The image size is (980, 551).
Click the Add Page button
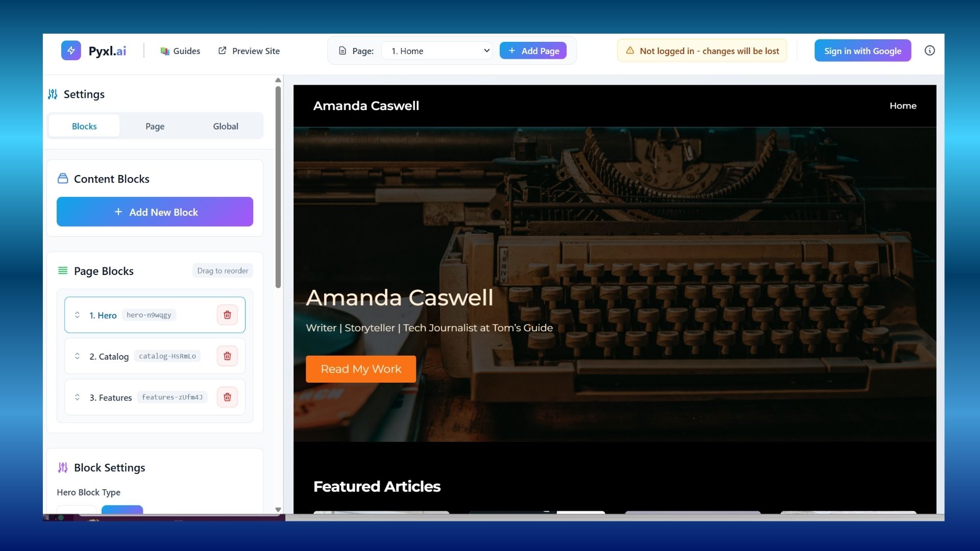(x=533, y=51)
